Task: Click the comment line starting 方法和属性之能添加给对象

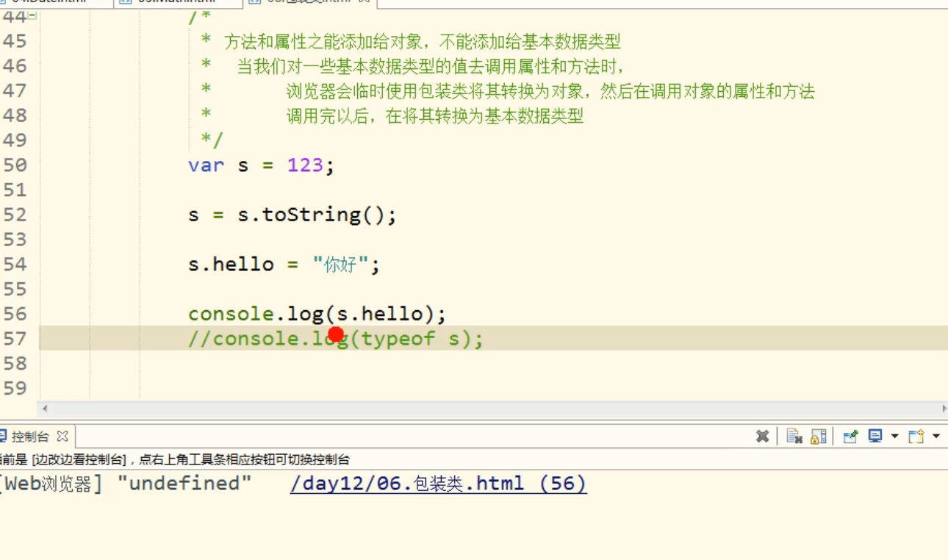Action: tap(422, 42)
